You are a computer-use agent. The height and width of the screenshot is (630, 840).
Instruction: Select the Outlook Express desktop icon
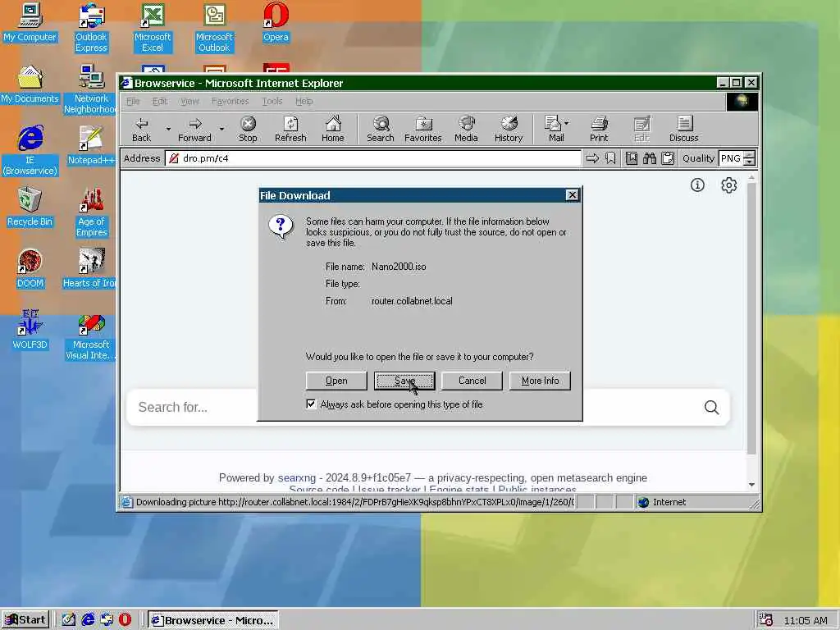[91, 28]
